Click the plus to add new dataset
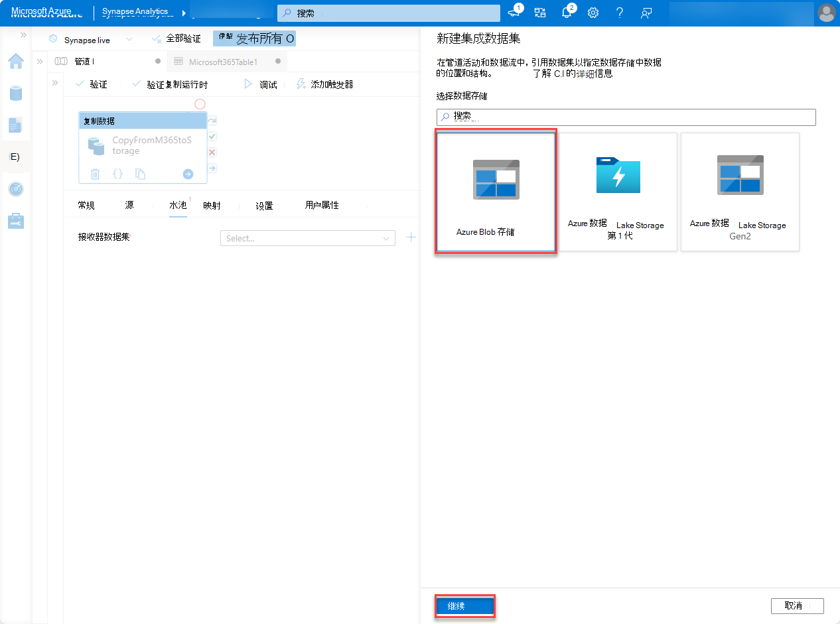Screen dimensions: 840x624 click(x=411, y=237)
